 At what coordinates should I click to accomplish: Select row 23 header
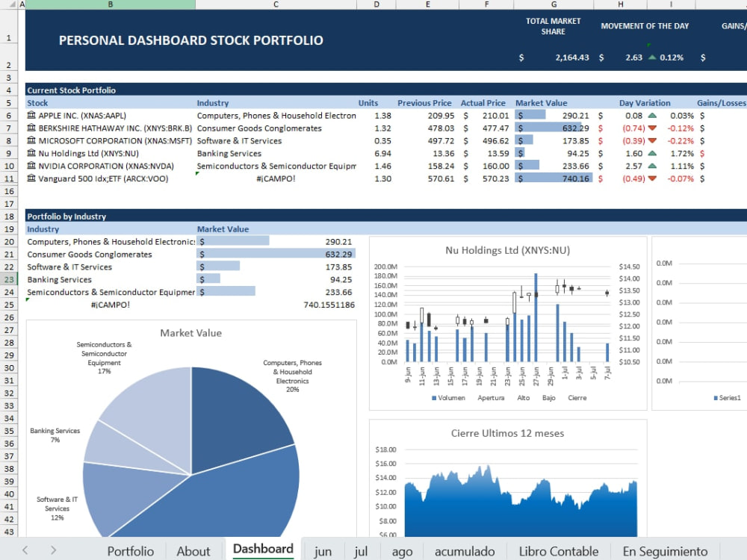[9, 279]
